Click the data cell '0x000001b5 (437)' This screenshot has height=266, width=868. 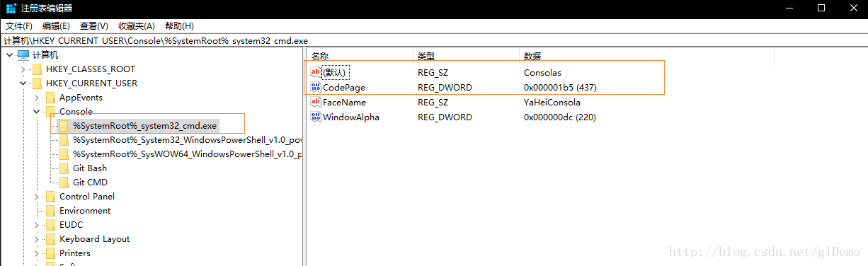[559, 88]
